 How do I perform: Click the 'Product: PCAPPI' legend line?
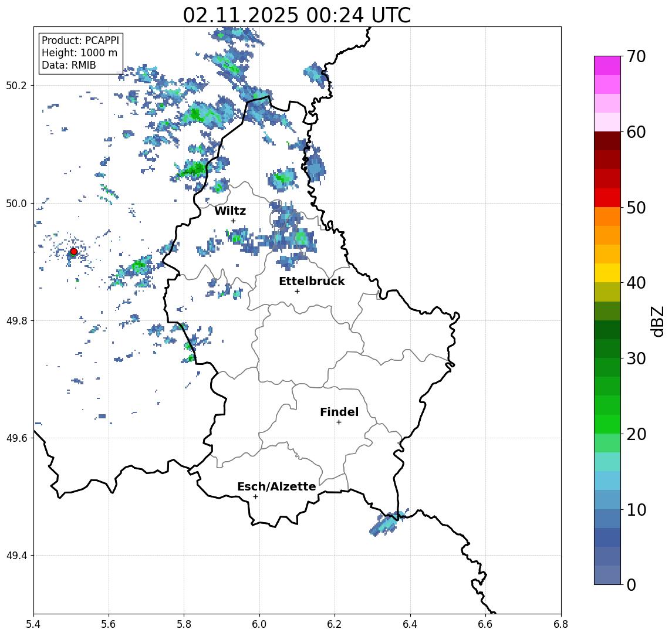[80, 40]
